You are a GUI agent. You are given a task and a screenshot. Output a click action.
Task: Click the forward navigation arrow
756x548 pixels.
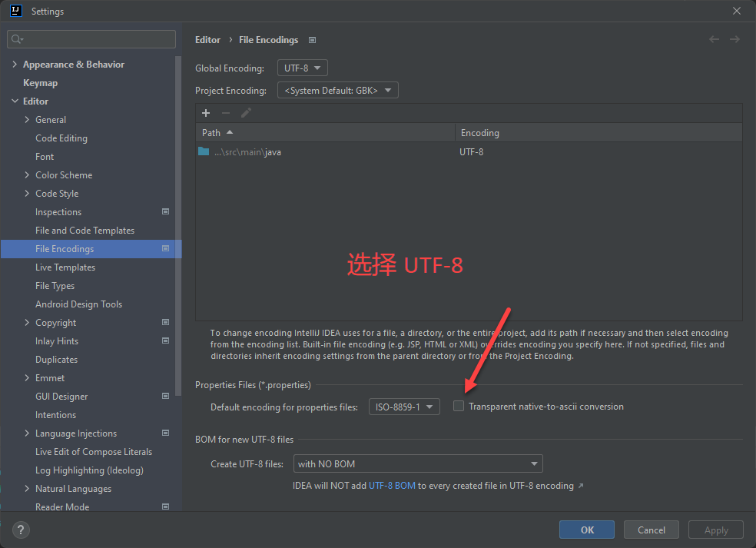(734, 39)
